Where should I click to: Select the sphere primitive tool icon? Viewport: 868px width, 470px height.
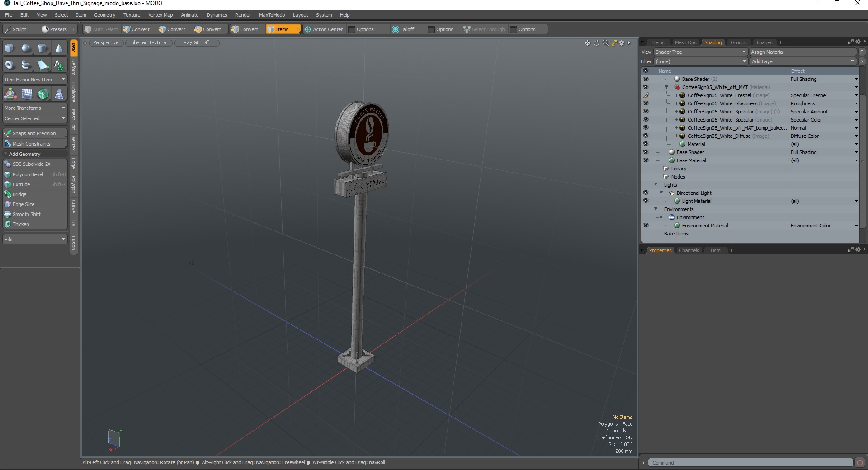coord(26,48)
